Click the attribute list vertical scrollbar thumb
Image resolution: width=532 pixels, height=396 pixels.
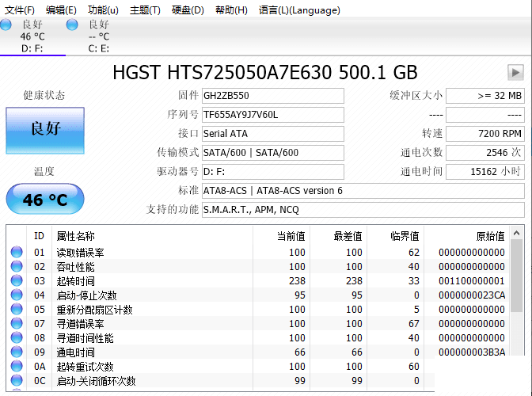tap(516, 276)
